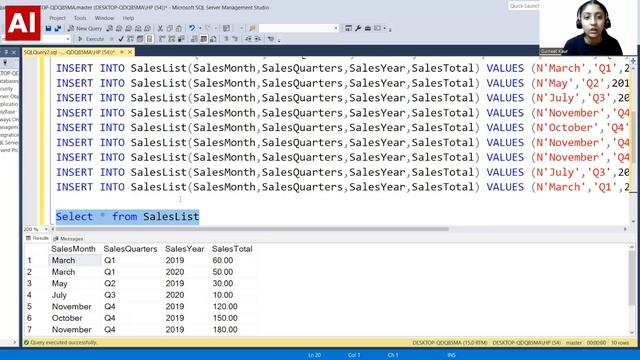
Task: Click the editor horizontal scrollbar
Action: coord(252,229)
